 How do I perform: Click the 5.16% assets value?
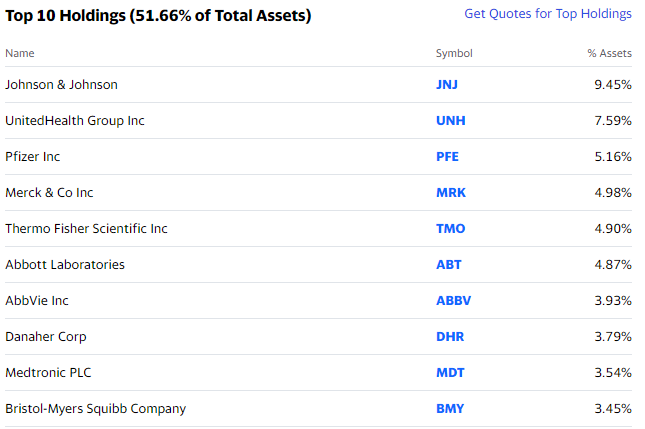tap(613, 157)
